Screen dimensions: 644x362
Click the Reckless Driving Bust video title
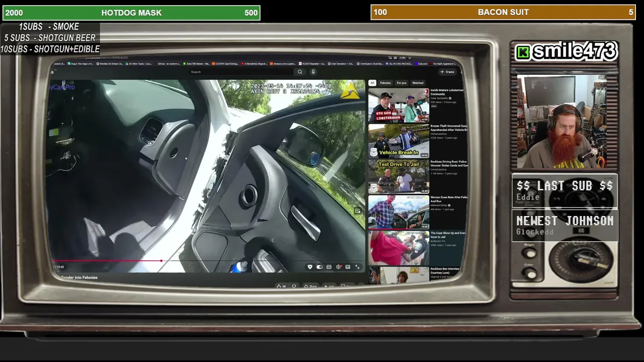(449, 163)
